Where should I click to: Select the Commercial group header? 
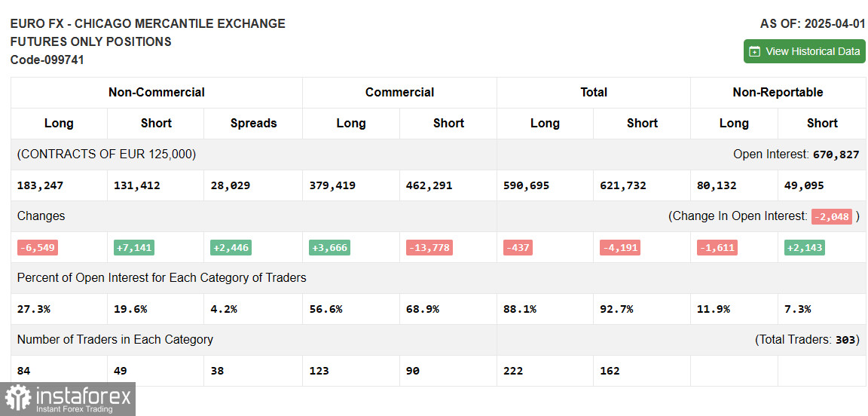pos(399,93)
